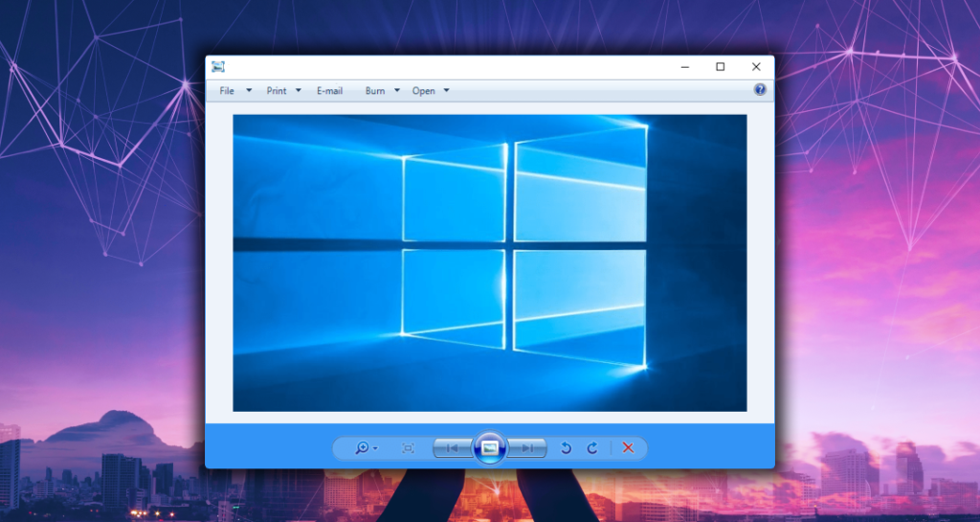Click the actual size fit icon
The image size is (980, 522).
[x=408, y=448]
